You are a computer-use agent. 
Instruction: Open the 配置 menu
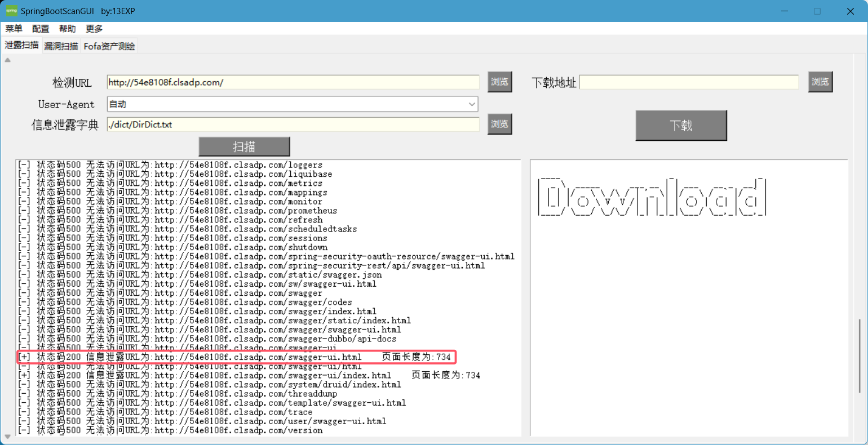tap(41, 29)
